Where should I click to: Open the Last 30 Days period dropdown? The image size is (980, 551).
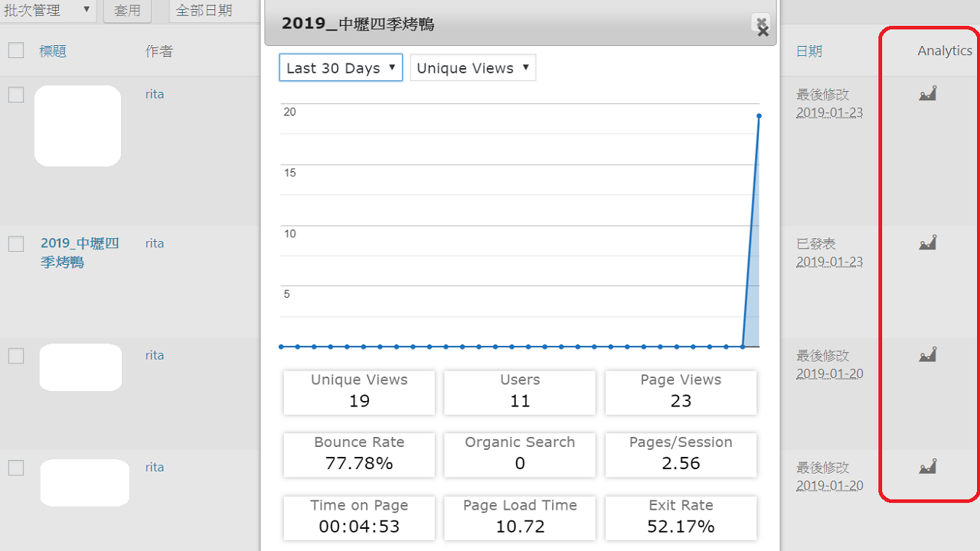pyautogui.click(x=341, y=68)
